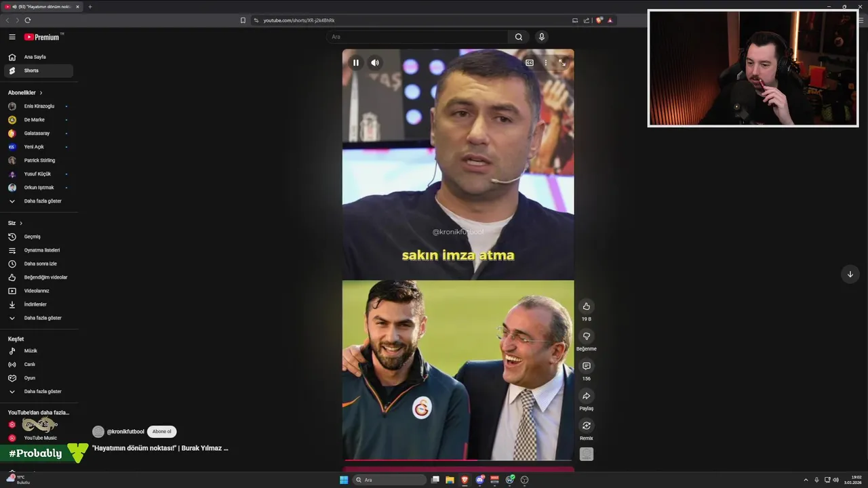The height and width of the screenshot is (488, 868).
Task: Enter fullscreen for the Short
Action: coord(562,63)
